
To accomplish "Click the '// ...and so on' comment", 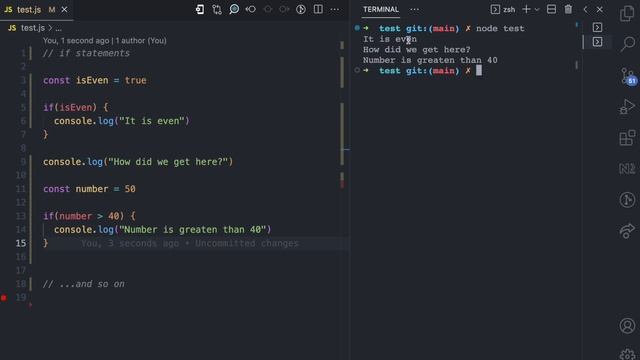I will [84, 284].
